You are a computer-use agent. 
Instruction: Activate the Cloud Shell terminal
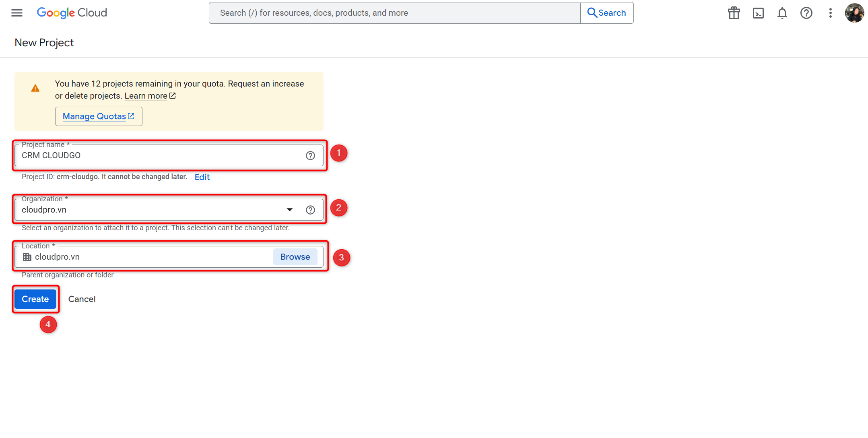(758, 13)
